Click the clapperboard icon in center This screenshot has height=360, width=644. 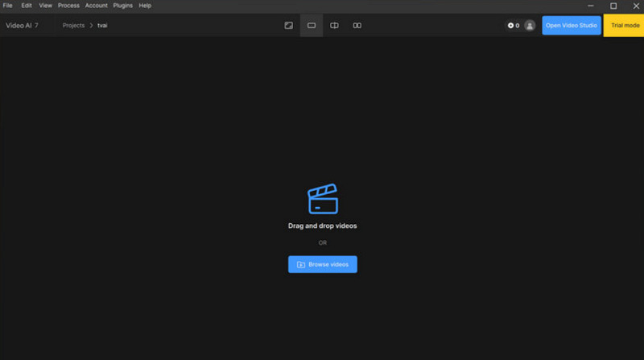(323, 199)
